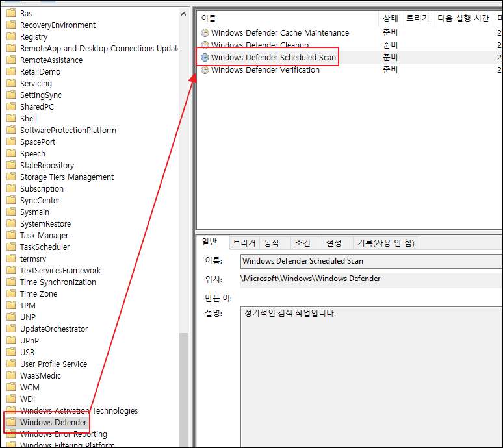503x448 pixels.
Task: Select the TextServicesFramework folder
Action: [60, 271]
